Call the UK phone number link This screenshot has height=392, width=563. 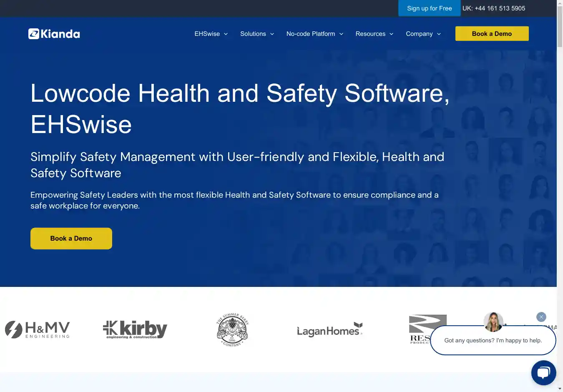pyautogui.click(x=494, y=8)
